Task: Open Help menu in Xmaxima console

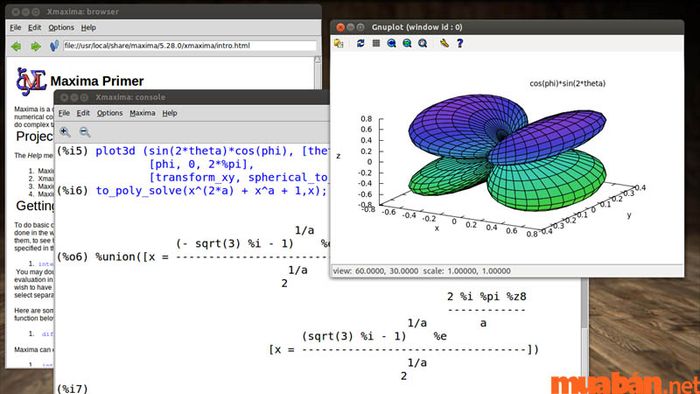Action: [170, 113]
